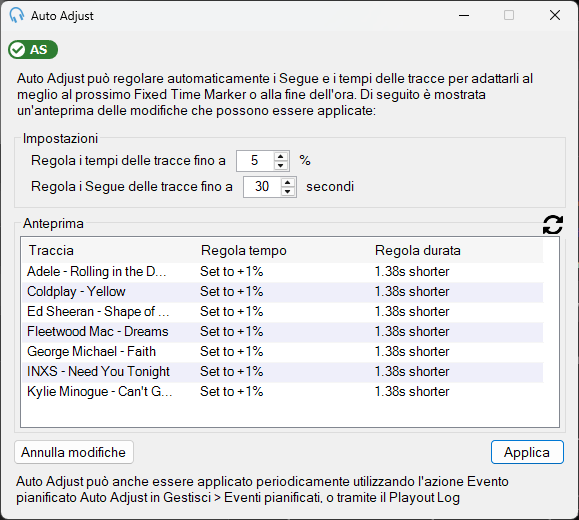Increase tempo adjustment percentage with up arrow

coord(281,156)
